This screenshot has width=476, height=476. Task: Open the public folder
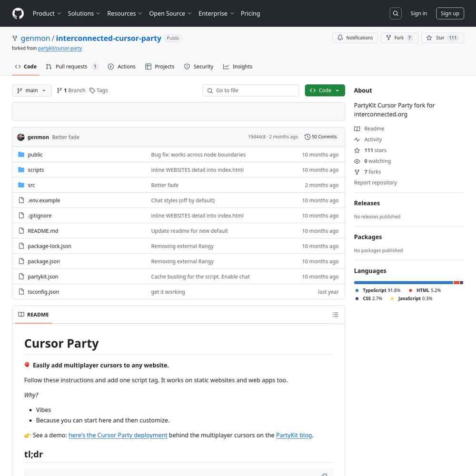click(x=35, y=155)
